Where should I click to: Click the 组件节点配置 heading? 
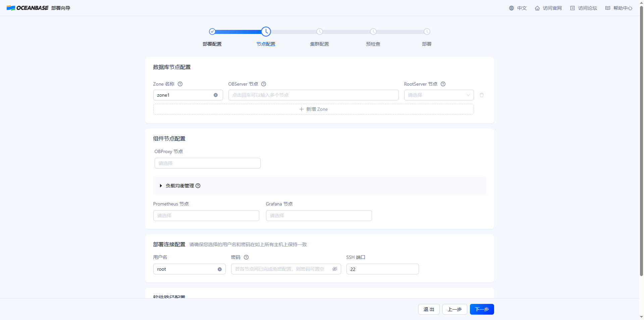169,139
